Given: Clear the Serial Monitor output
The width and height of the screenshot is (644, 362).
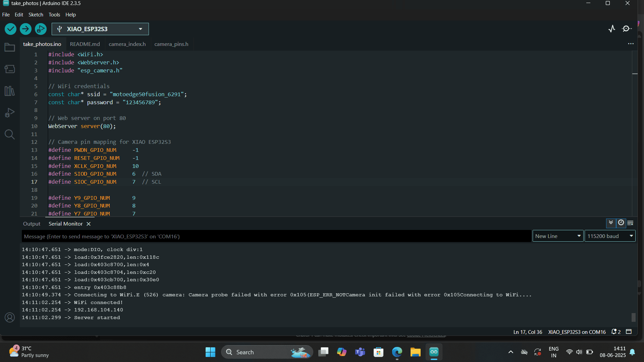Looking at the screenshot, I should (x=630, y=223).
